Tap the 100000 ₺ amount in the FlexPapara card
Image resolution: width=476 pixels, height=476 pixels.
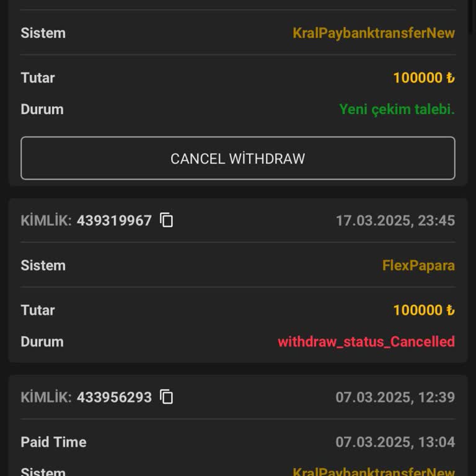[424, 310]
